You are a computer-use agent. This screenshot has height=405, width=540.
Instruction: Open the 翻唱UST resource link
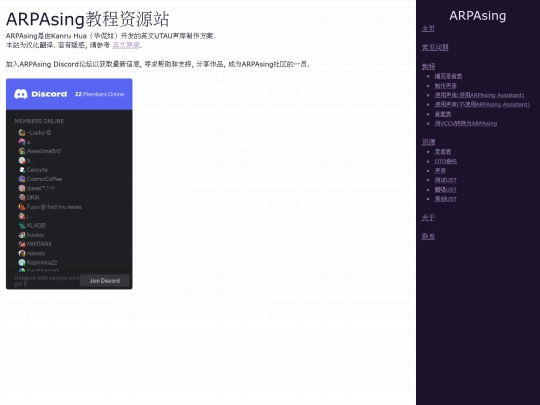[x=445, y=190]
